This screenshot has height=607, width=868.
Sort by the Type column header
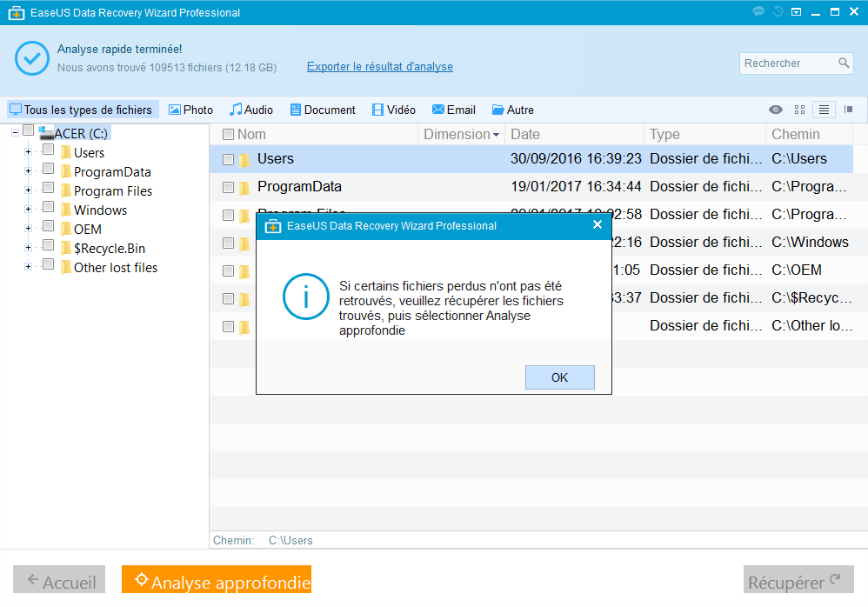[704, 135]
